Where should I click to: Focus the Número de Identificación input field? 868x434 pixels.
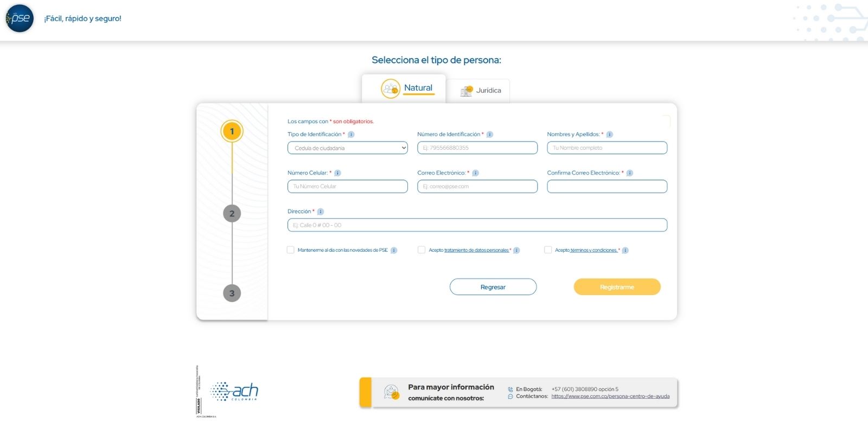477,148
